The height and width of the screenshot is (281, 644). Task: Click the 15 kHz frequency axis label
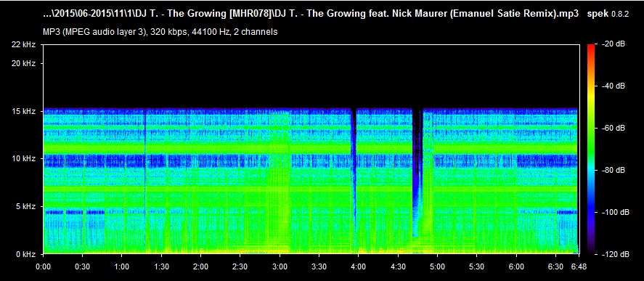pos(27,111)
